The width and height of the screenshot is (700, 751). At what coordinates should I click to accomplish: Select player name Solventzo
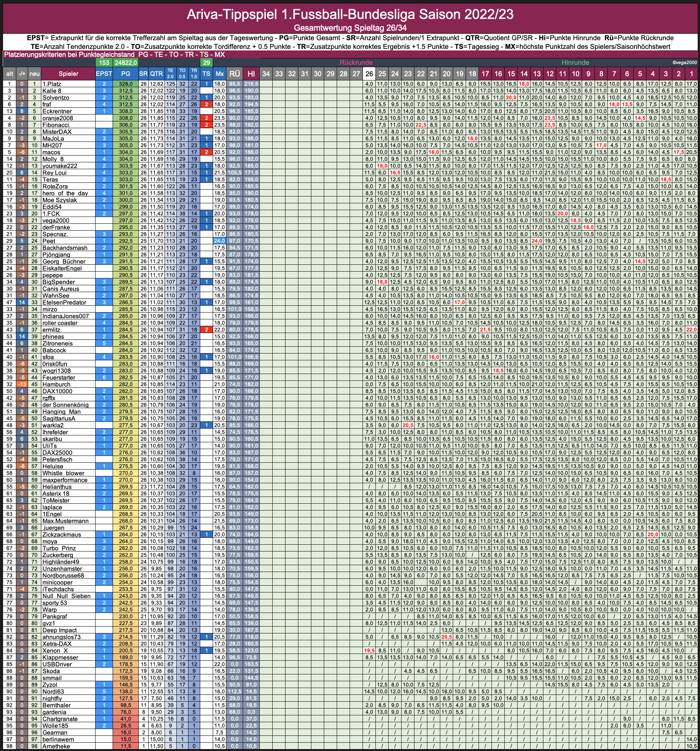coord(56,97)
